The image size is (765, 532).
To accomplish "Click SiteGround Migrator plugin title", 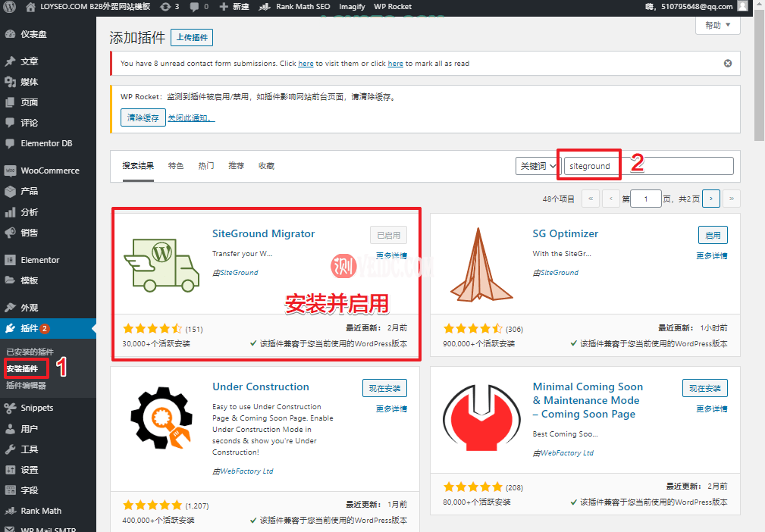I will 263,233.
